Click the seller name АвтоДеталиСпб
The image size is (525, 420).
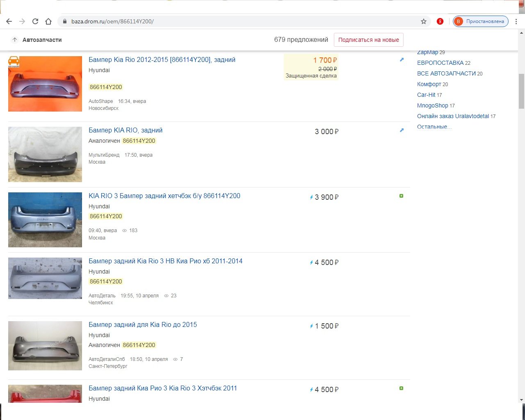[107, 359]
